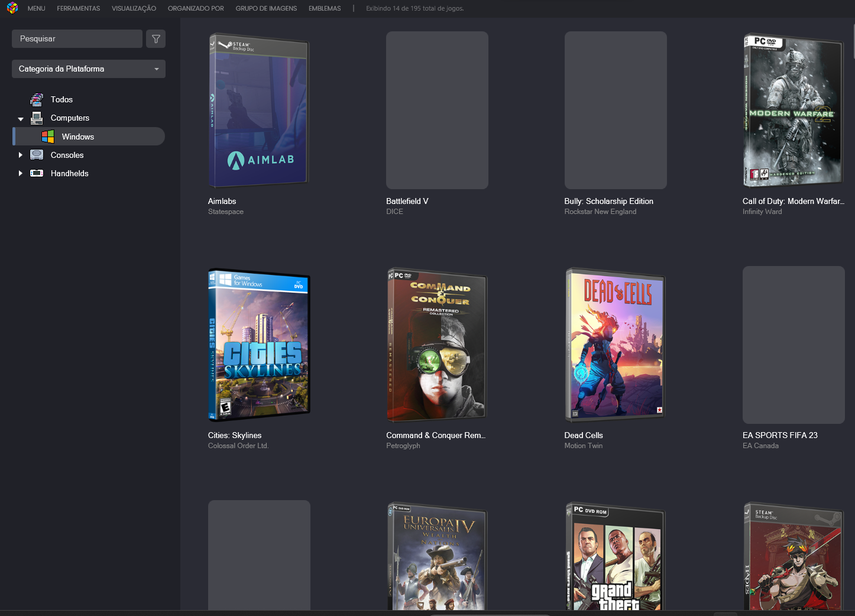Select the Grand Theft Auto box art

[x=616, y=556]
